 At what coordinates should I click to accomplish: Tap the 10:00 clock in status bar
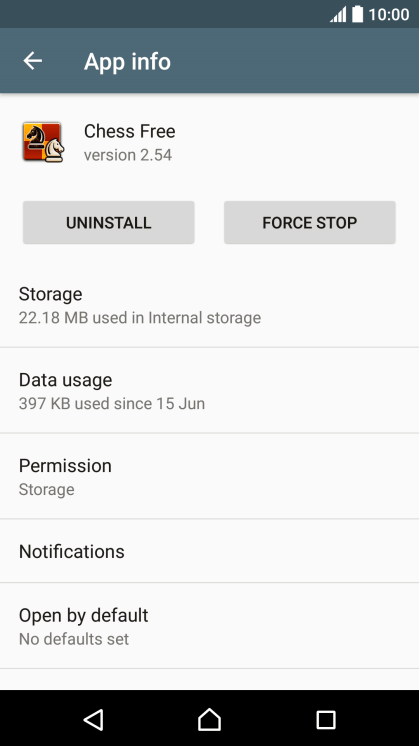click(x=389, y=14)
